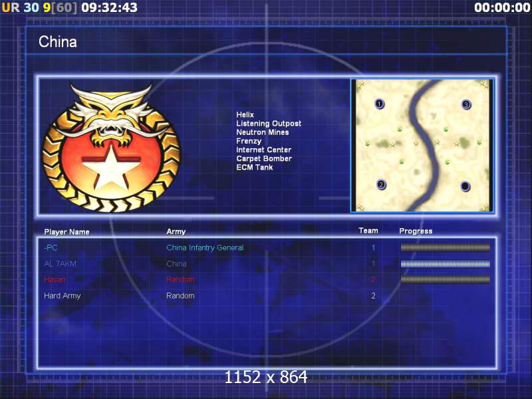Click the China army entry for AL 7AKM
This screenshot has height=399, width=532.
[x=176, y=263]
